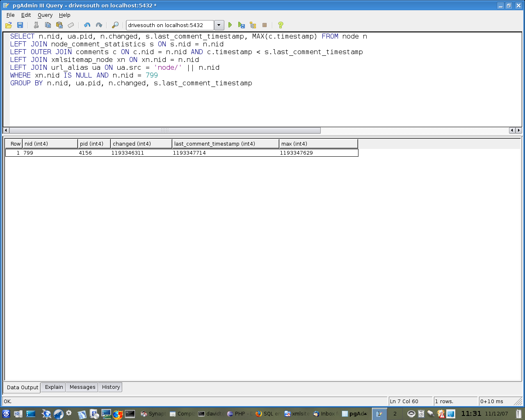Viewport: 525px width, 420px height.
Task: Open the Query menu
Action: [45, 15]
